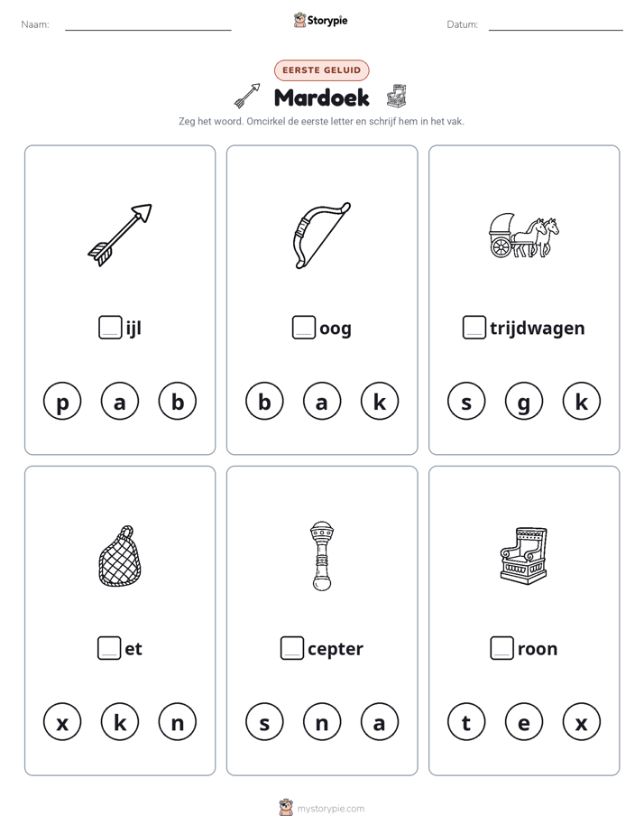Click the horse chariot picture

coord(524,235)
